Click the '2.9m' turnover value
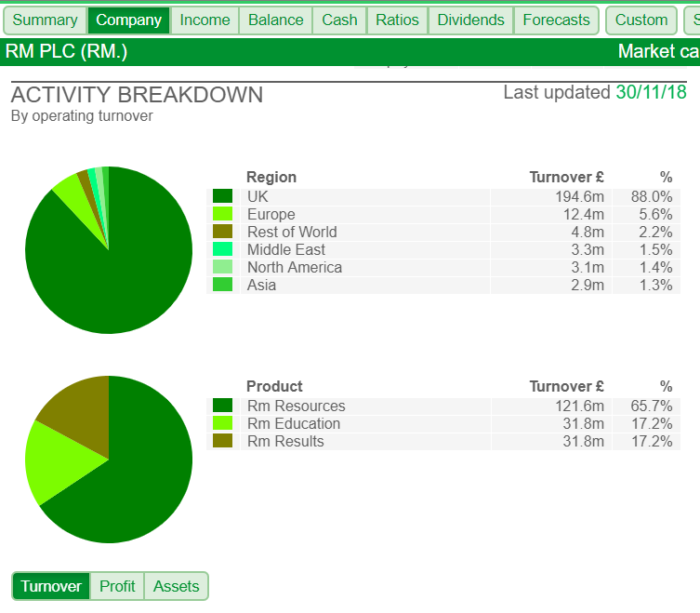 click(x=588, y=285)
